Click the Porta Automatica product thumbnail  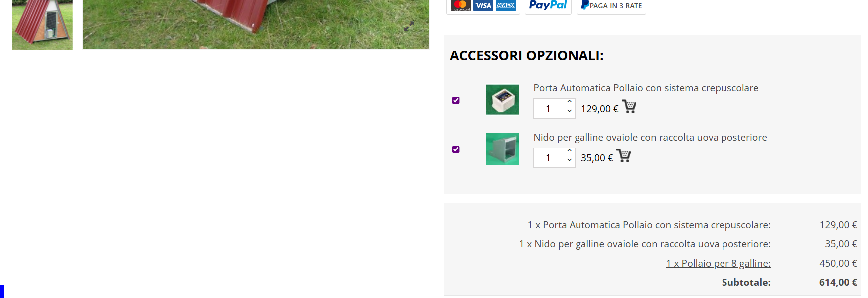pos(503,100)
